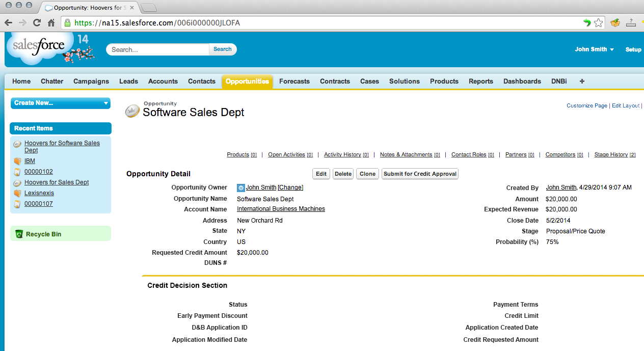Go to the Campaigns tab
644x351 pixels.
91,82
